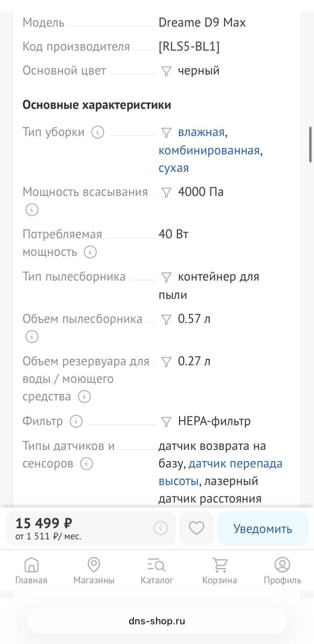Screen dimensions: 314x644
Task: Open Профиль tab
Action: 282,570
